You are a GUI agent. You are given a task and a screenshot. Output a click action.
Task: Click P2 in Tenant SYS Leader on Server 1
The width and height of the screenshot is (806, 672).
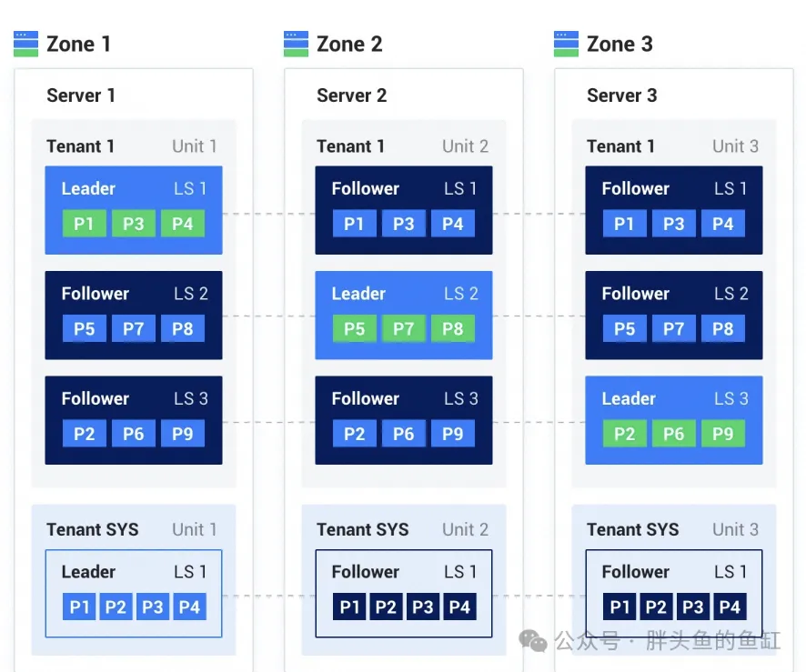[x=116, y=607]
